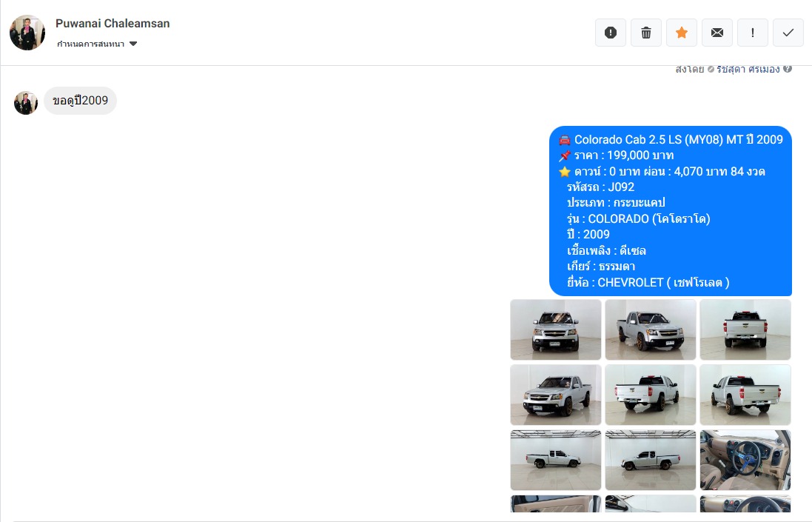Click the sender link รัชสุดา ศรีเมือง
812x522 pixels.
tap(748, 70)
